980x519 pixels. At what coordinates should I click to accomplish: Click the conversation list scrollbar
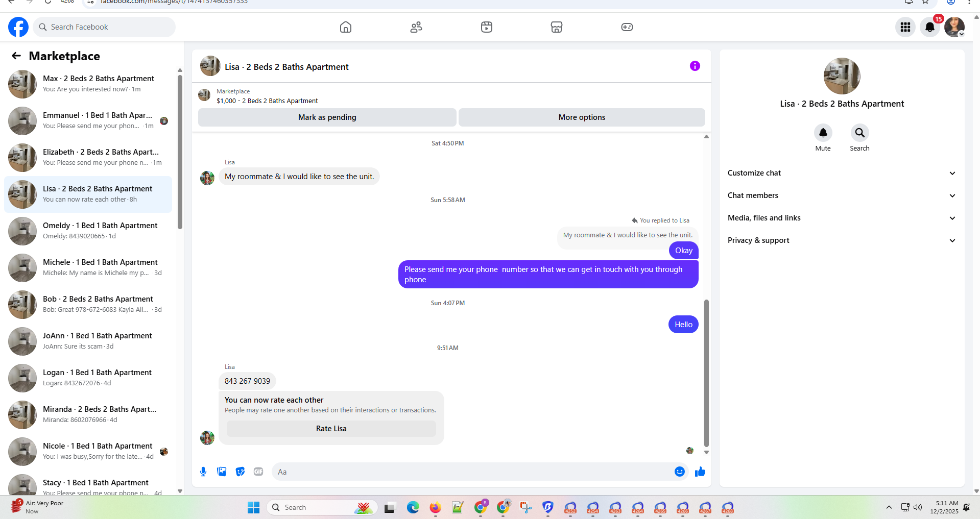click(180, 152)
